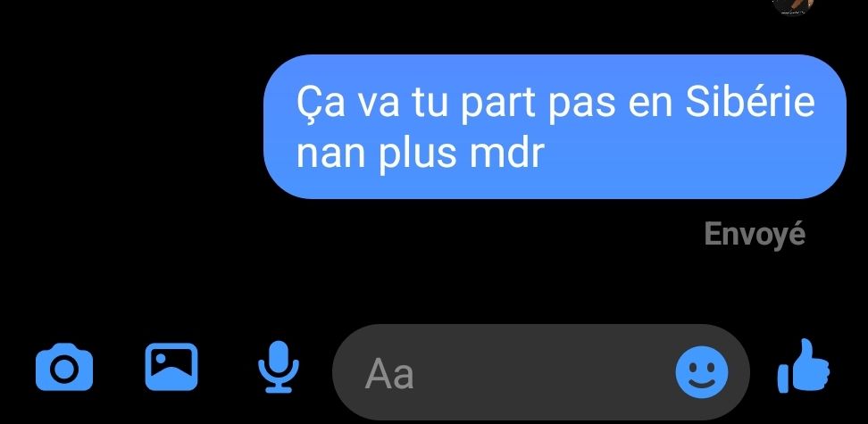Click the "Ça va tu part" message text

(x=416, y=104)
